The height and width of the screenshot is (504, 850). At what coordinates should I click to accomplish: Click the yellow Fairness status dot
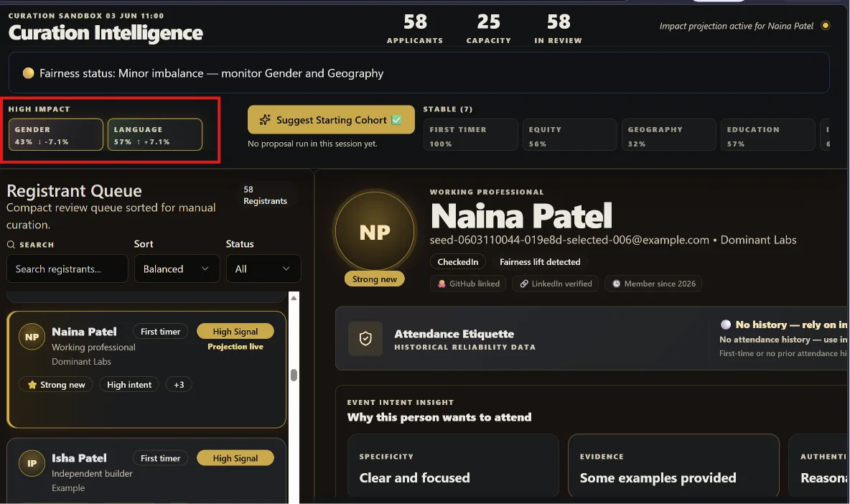28,73
